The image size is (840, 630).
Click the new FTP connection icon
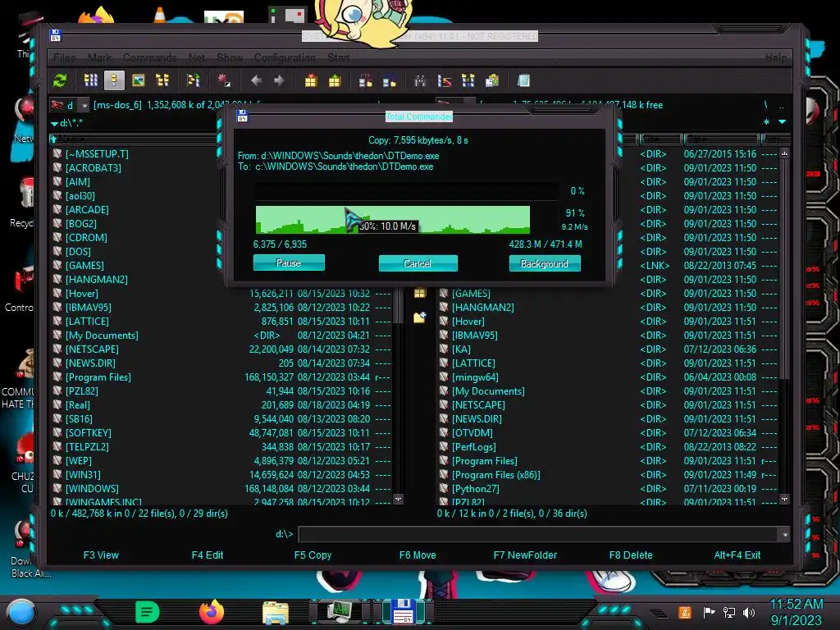pos(390,81)
